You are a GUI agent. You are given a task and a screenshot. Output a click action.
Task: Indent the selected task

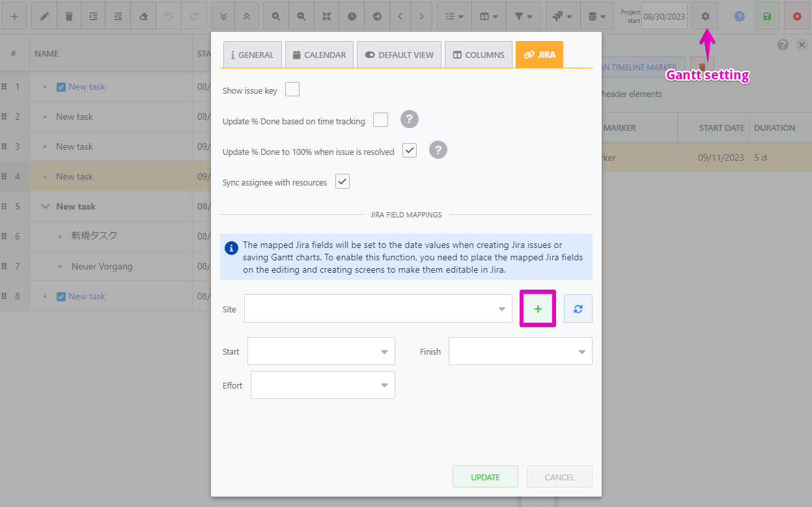[x=93, y=16]
